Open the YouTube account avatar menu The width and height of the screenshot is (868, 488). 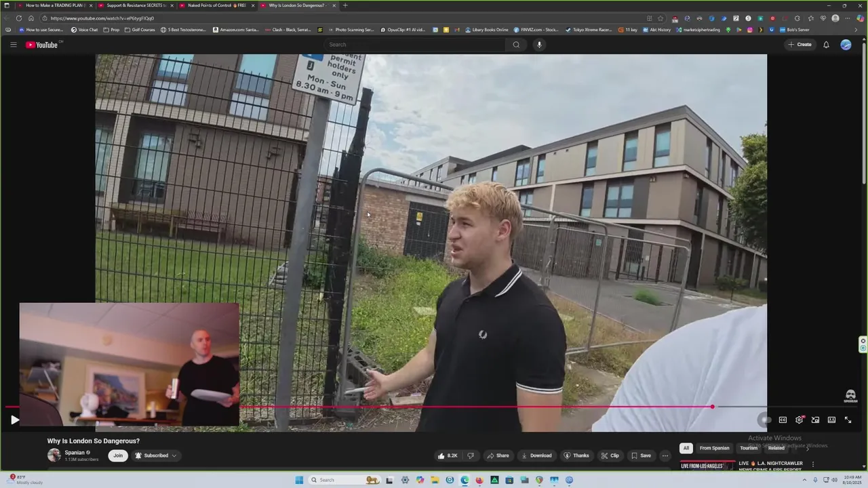846,45
